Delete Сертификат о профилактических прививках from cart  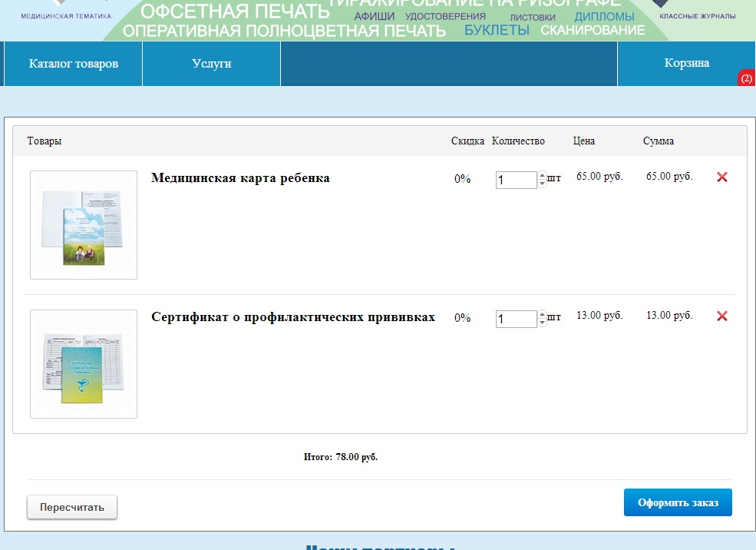coord(721,316)
